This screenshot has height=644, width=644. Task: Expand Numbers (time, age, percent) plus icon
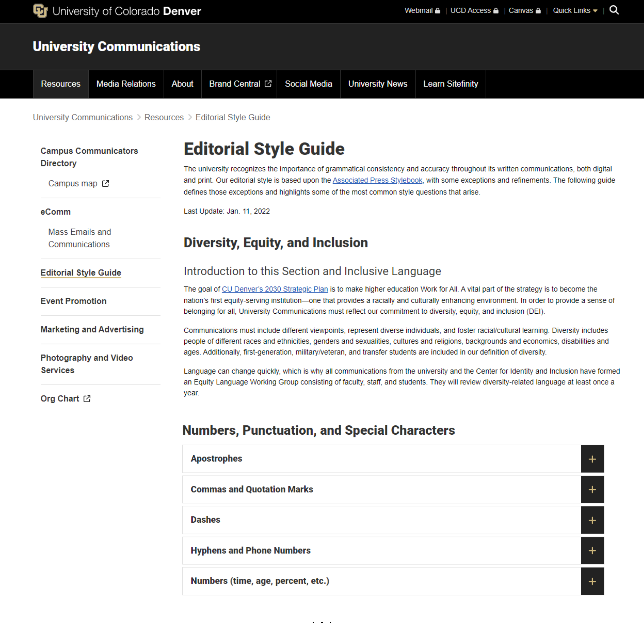[x=592, y=581]
